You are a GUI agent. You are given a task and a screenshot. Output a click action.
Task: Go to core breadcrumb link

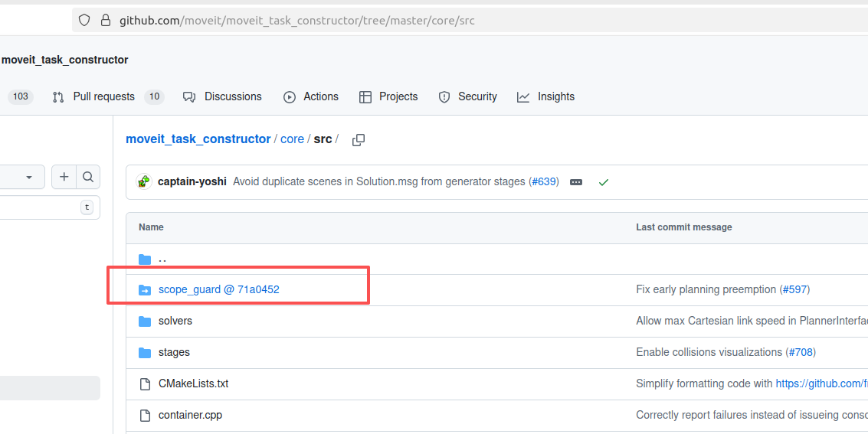pos(293,139)
